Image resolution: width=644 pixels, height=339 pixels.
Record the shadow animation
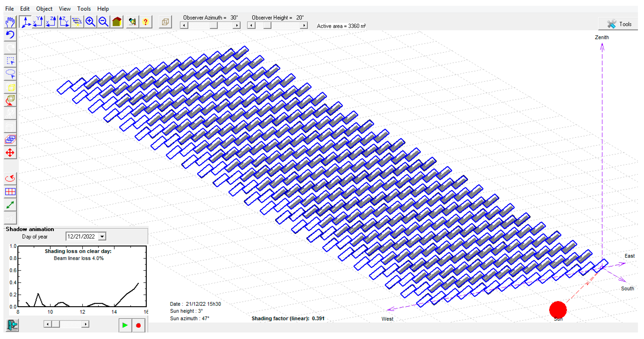point(139,325)
